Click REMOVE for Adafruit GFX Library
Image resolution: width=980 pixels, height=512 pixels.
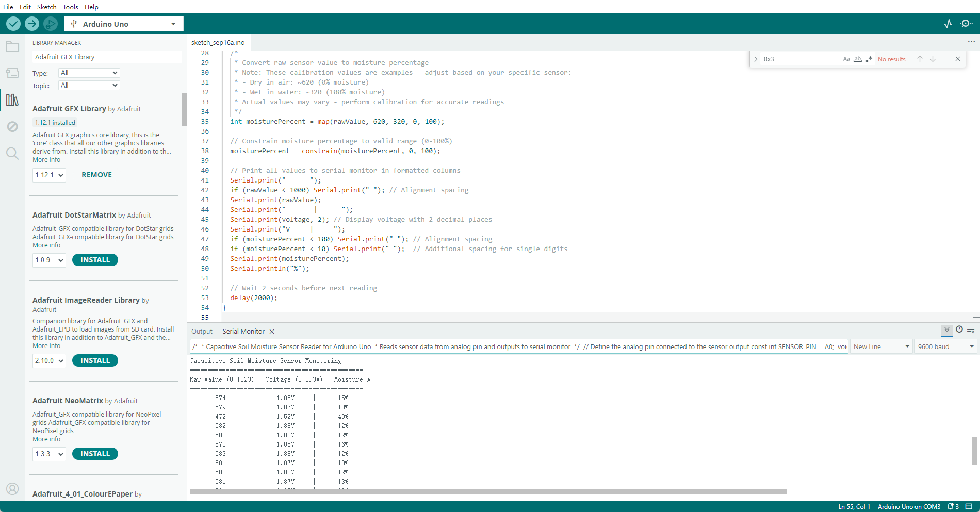tap(96, 175)
